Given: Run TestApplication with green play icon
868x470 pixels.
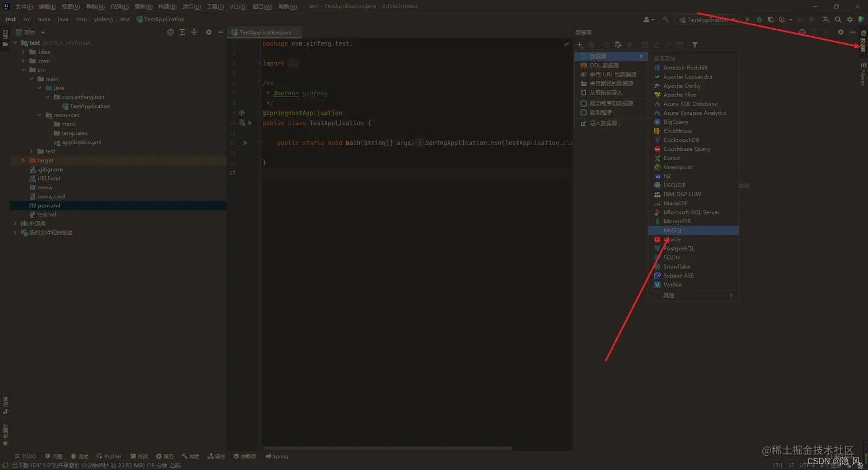Looking at the screenshot, I should pyautogui.click(x=747, y=20).
